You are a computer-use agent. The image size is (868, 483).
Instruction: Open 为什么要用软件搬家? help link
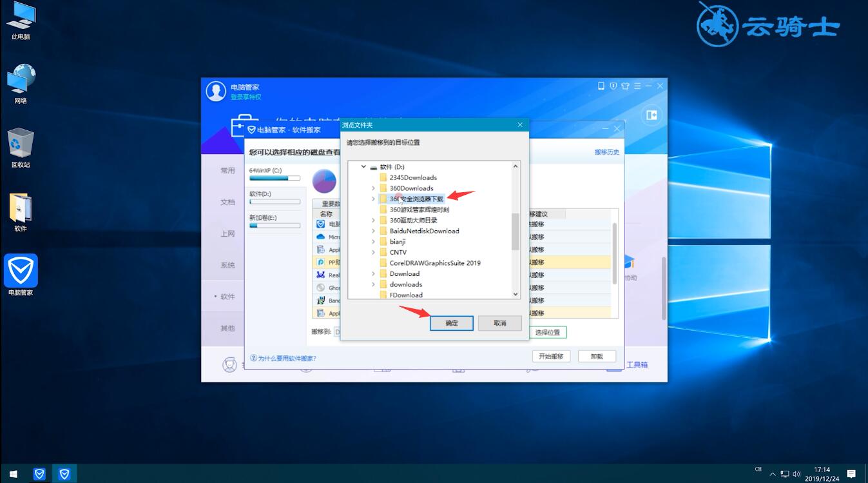(x=283, y=358)
